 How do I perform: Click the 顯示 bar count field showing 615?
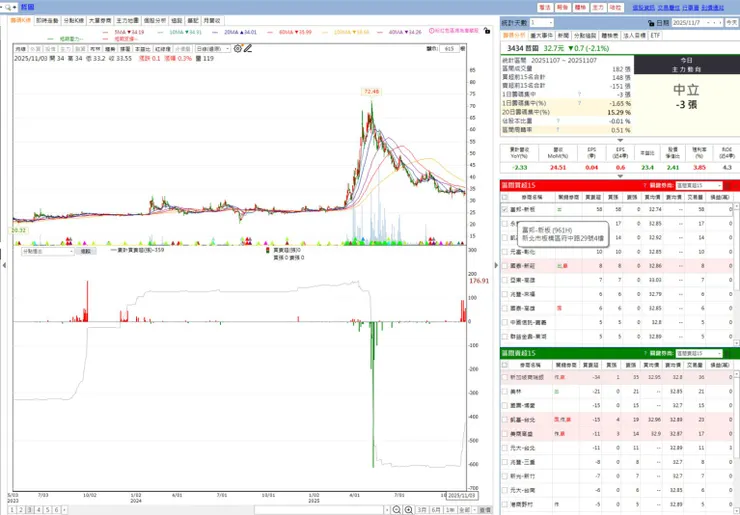(450, 49)
